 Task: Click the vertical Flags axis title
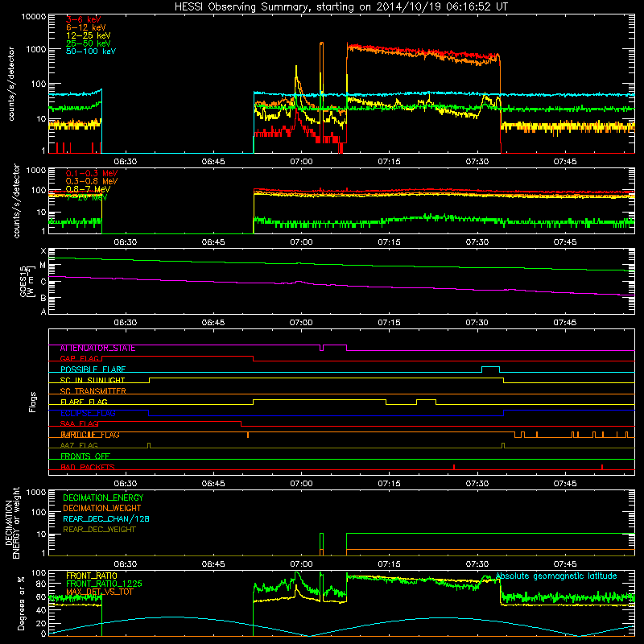pyautogui.click(x=33, y=402)
